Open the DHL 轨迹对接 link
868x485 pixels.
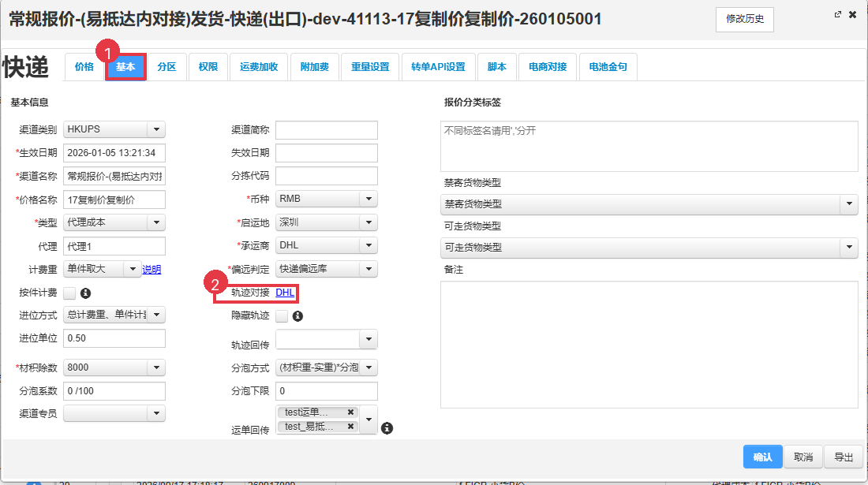285,293
